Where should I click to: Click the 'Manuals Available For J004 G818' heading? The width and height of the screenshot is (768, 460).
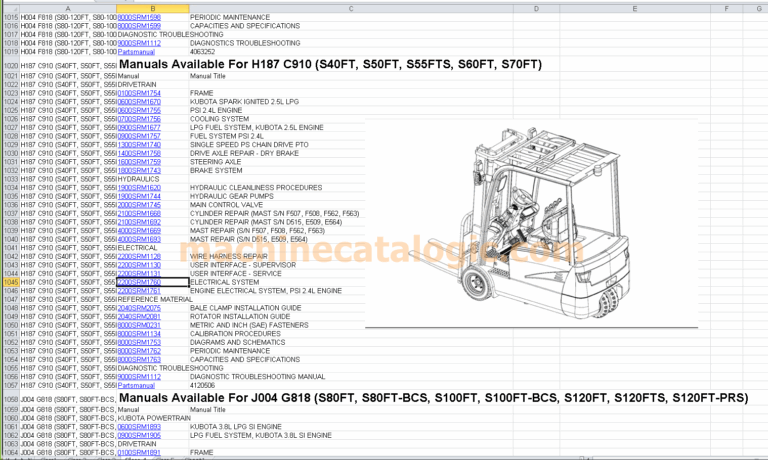point(433,398)
